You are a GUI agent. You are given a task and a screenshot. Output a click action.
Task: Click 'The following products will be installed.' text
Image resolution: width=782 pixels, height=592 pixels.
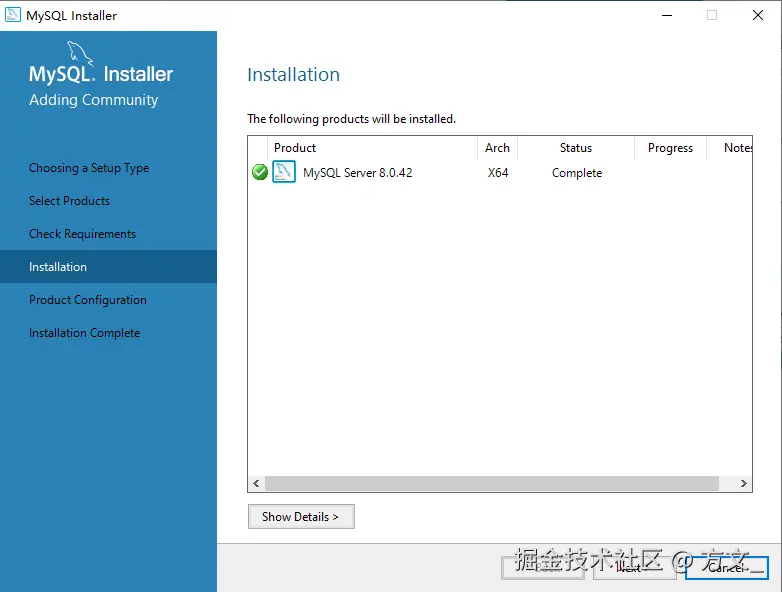coord(352,119)
